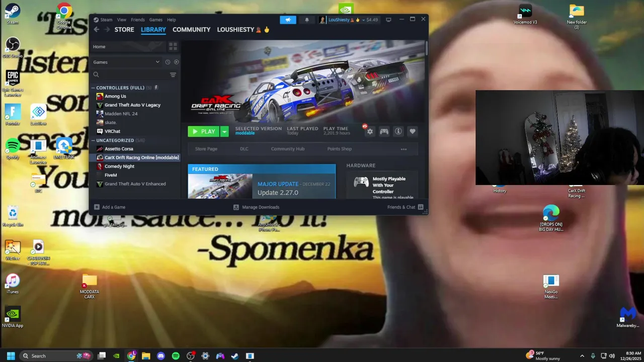This screenshot has width=644, height=362.
Task: Open the Help menu
Action: (x=171, y=20)
